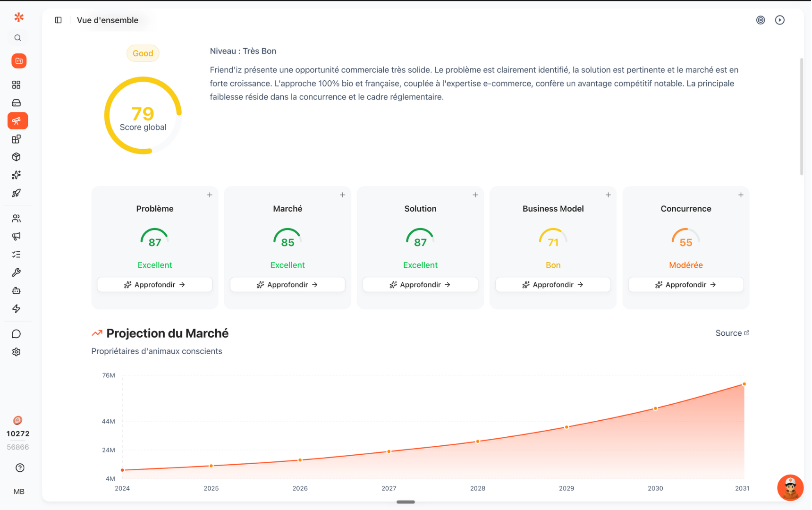812x510 pixels.
Task: Open the orange project folder icon
Action: coord(19,61)
